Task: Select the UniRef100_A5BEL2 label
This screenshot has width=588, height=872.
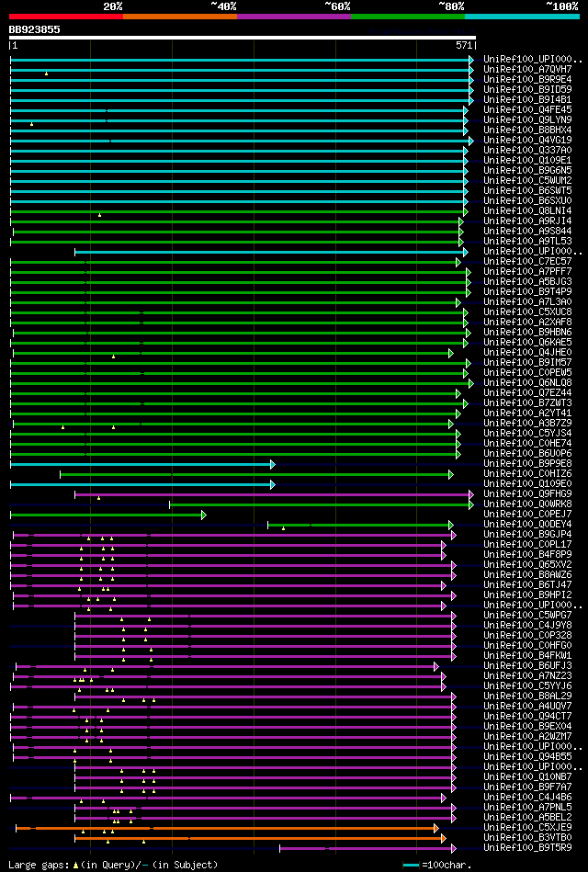Action: 528,818
